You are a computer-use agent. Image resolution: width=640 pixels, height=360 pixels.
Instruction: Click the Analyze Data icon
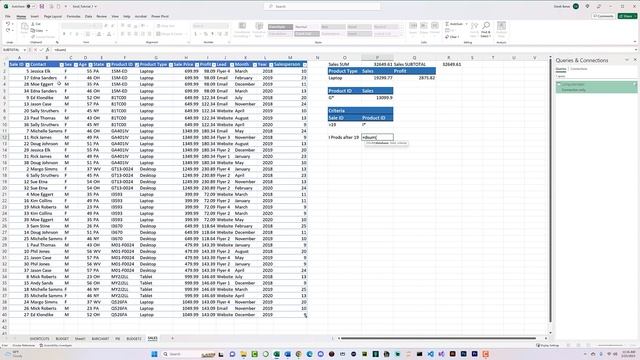click(501, 27)
